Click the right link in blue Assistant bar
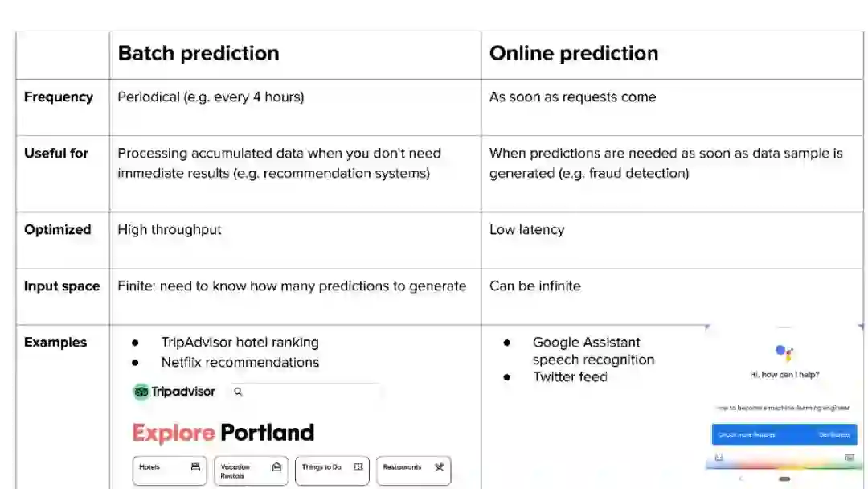 tap(833, 434)
